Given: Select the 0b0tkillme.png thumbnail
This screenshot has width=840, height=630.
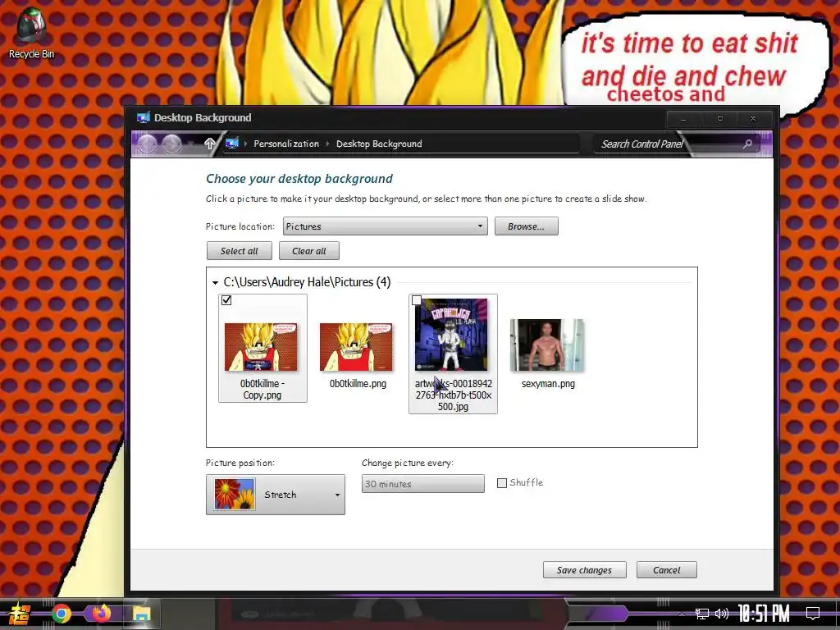Looking at the screenshot, I should click(356, 347).
